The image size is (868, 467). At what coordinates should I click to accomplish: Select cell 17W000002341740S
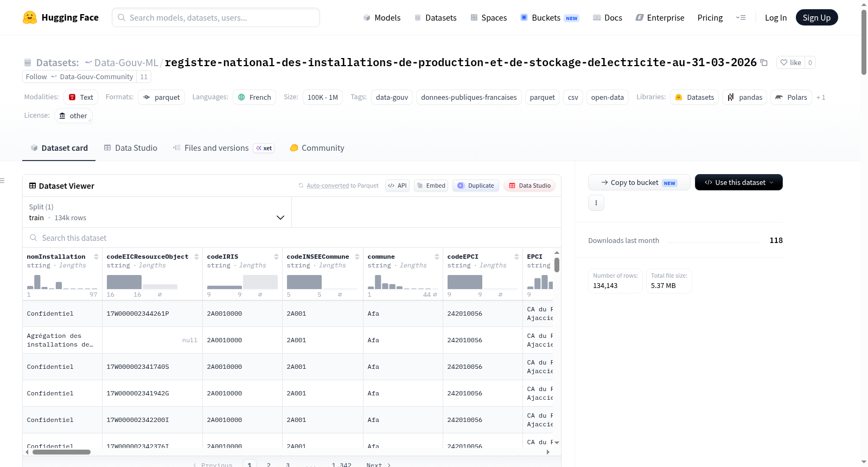pyautogui.click(x=152, y=367)
